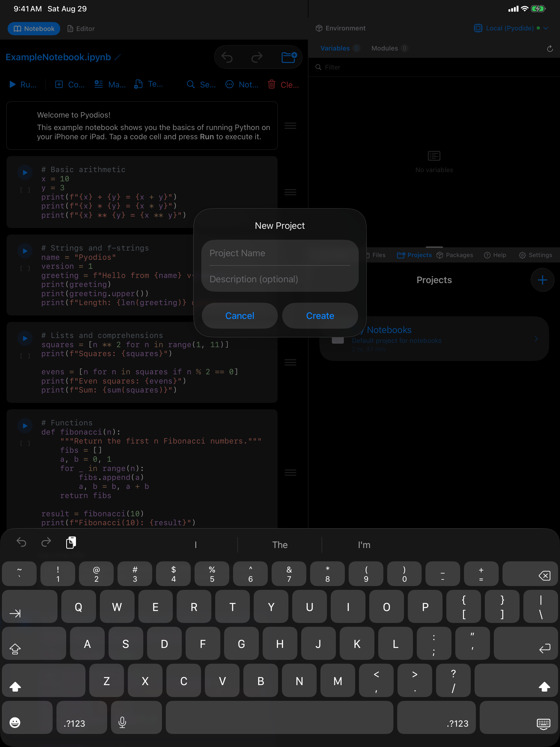
Task: Choose the "I" keyboard suggestion
Action: pos(196,545)
